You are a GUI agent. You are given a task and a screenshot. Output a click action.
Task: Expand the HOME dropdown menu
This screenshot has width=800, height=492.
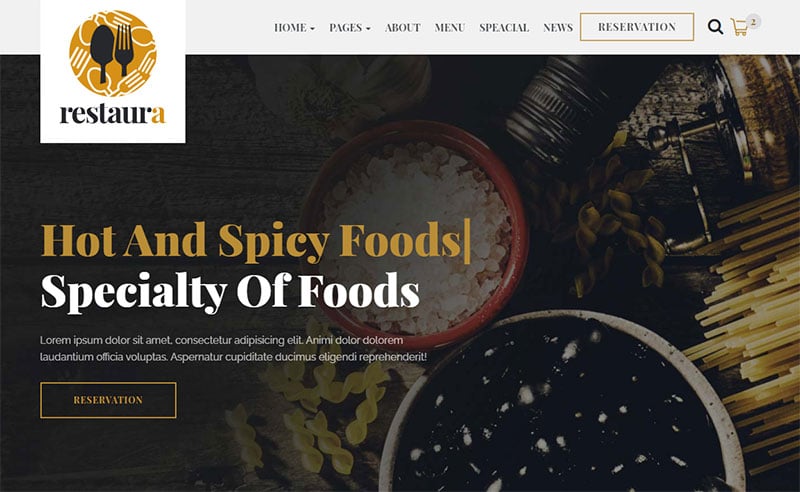click(294, 28)
